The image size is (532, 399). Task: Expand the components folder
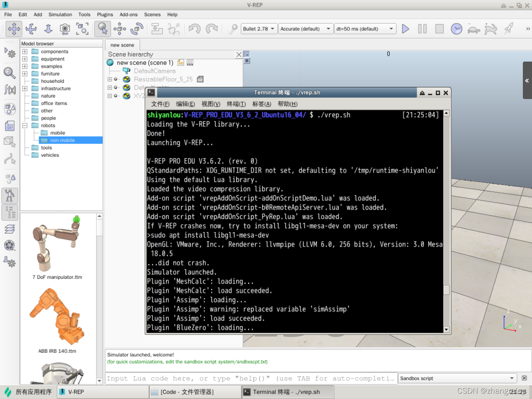(25, 52)
